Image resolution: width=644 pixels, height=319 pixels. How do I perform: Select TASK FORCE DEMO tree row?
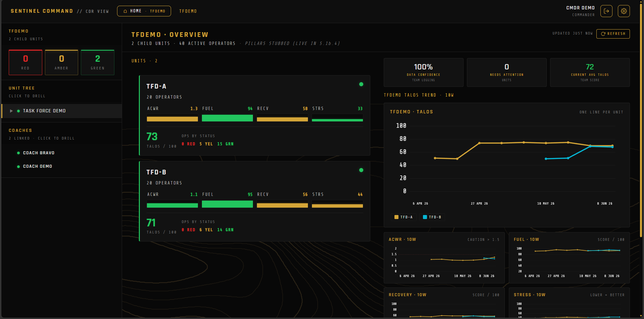coord(62,111)
